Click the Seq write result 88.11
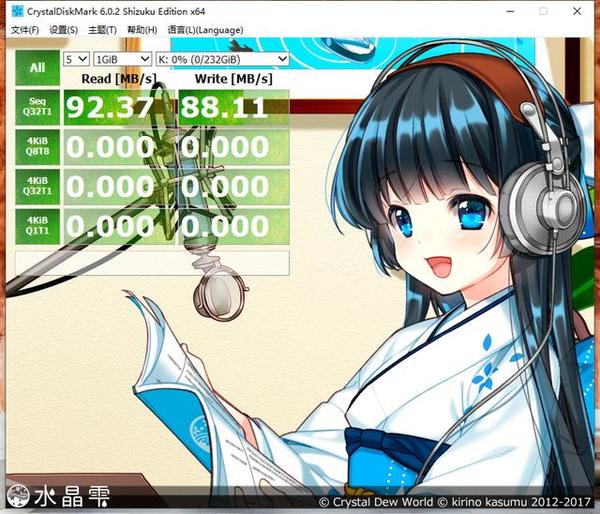The height and width of the screenshot is (514, 600). pyautogui.click(x=234, y=107)
